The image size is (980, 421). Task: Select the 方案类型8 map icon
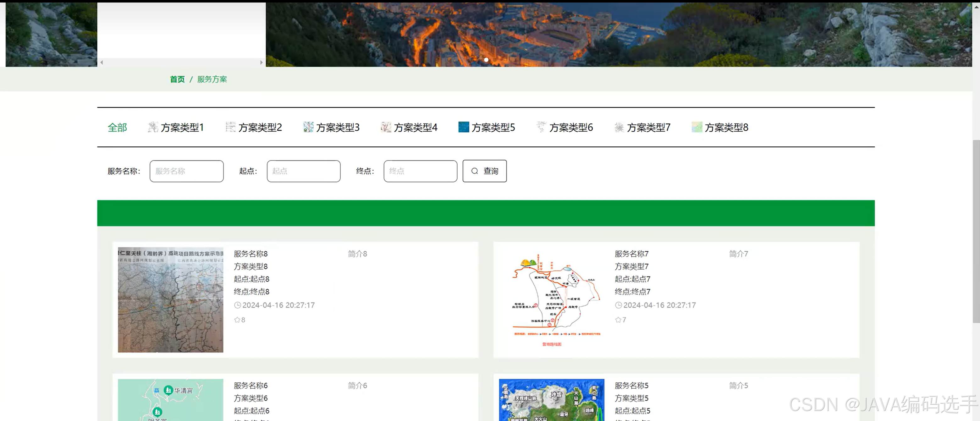tap(697, 128)
